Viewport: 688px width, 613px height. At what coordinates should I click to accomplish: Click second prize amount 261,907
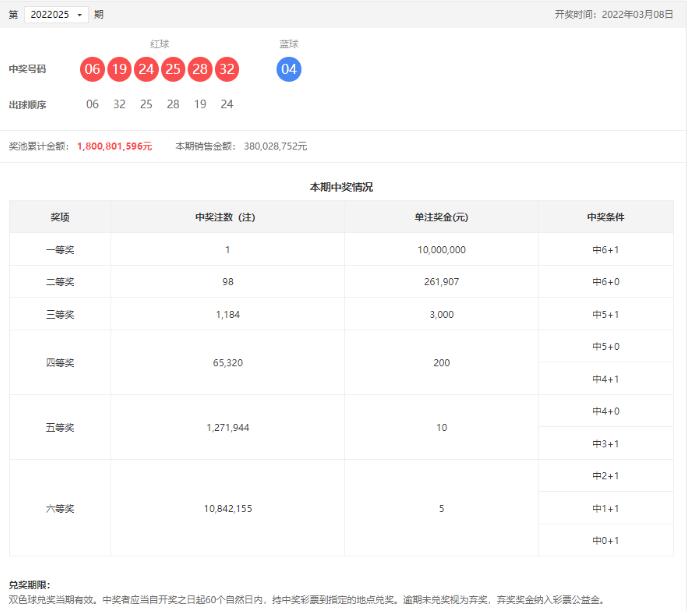click(x=441, y=282)
